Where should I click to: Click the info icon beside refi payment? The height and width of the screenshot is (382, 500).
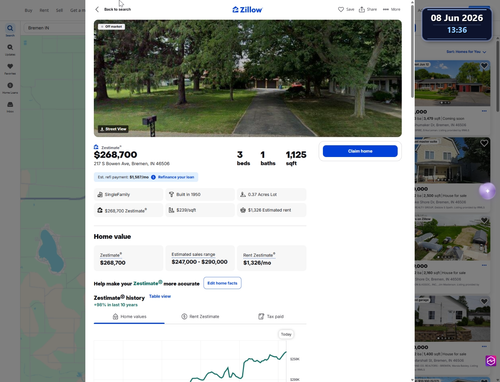(153, 177)
